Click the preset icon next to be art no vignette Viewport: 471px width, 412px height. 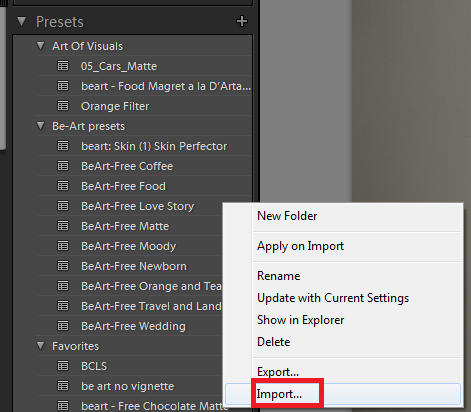click(63, 386)
